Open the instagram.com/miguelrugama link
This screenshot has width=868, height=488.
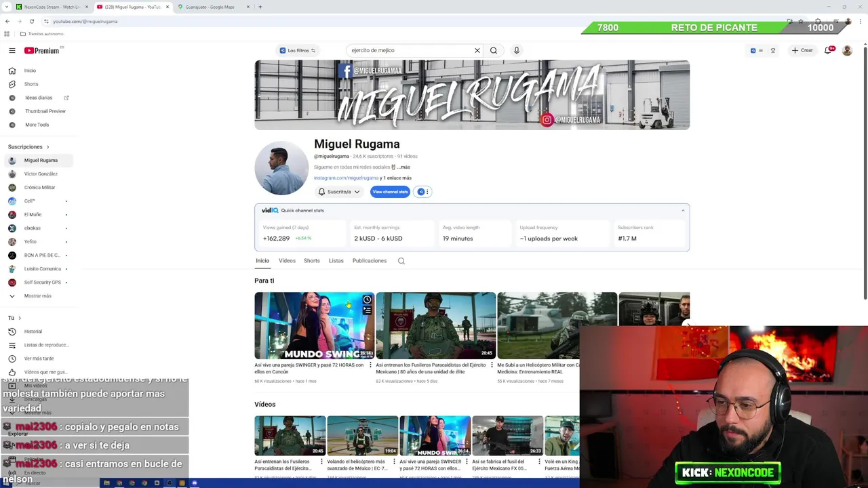tap(346, 178)
